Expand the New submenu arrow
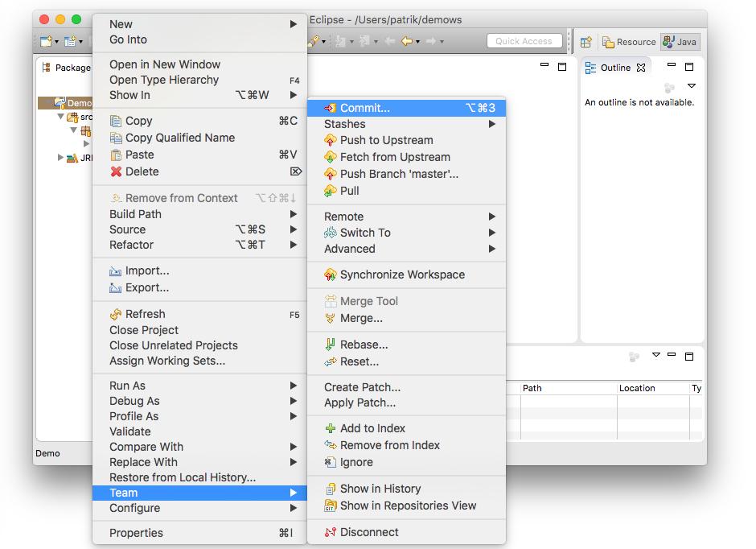This screenshot has width=756, height=549. pyautogui.click(x=293, y=24)
